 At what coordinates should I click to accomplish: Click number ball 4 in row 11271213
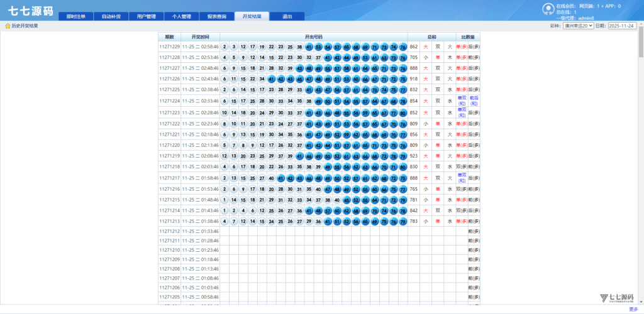tap(225, 221)
